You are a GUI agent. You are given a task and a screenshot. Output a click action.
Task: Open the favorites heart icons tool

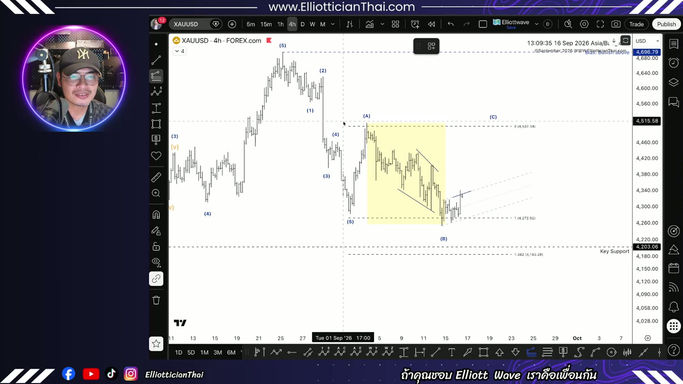tap(156, 155)
